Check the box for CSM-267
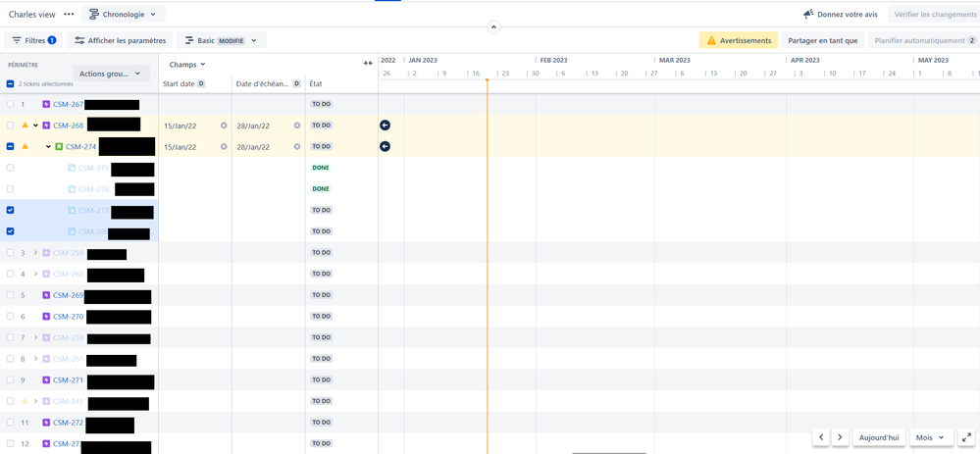Screen dimensions: 980x454 pos(10,104)
